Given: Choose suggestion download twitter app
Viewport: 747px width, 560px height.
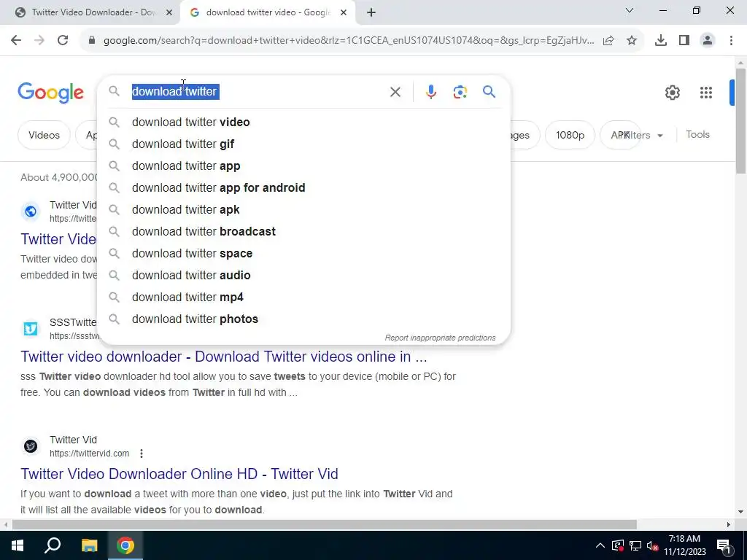Looking at the screenshot, I should pos(304,166).
